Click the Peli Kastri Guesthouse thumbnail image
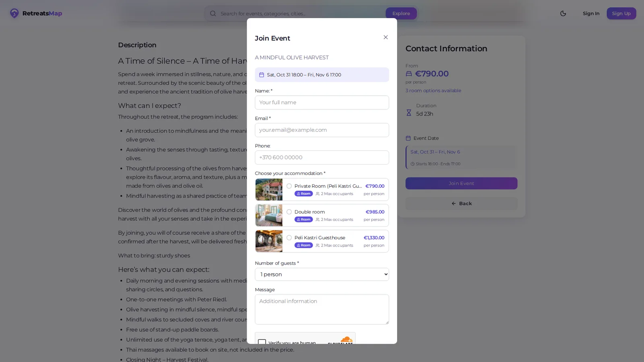 pyautogui.click(x=269, y=241)
